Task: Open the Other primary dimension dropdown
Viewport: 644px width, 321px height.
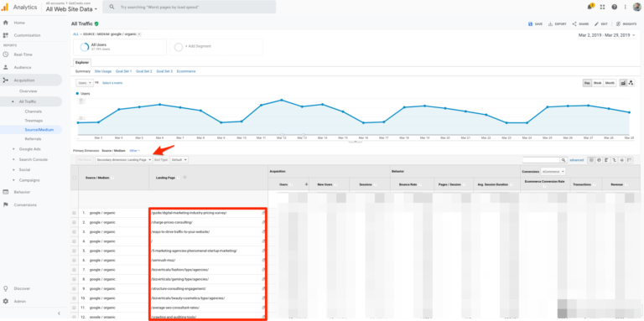Action: pyautogui.click(x=135, y=151)
